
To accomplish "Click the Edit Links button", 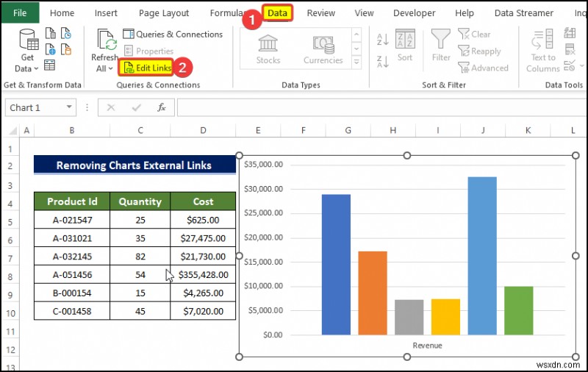I will coord(146,68).
